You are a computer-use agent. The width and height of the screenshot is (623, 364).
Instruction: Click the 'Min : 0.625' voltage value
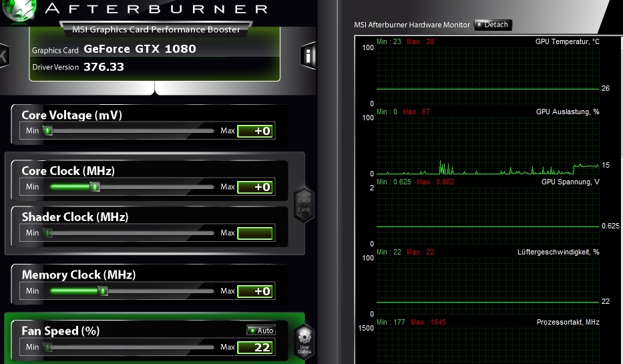click(x=394, y=182)
